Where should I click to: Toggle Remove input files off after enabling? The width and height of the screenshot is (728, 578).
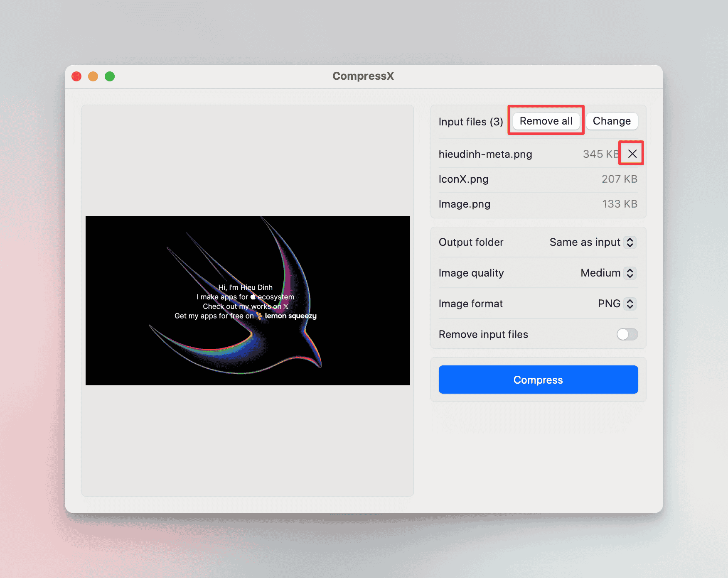[627, 334]
